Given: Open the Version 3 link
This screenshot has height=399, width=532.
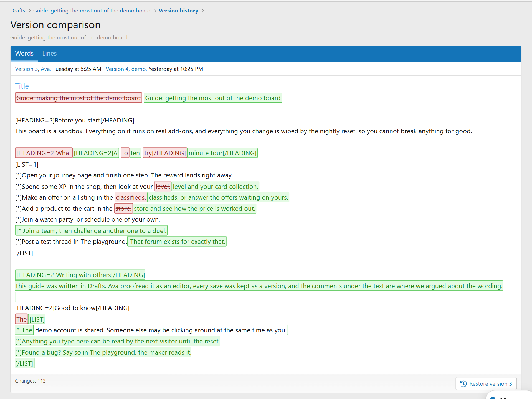Looking at the screenshot, I should pyautogui.click(x=26, y=69).
